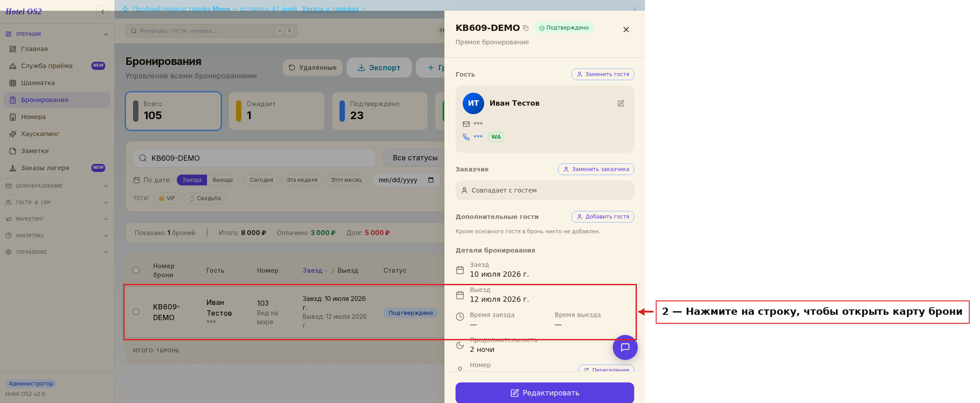Expand the АНАЛИТИКА section
This screenshot has height=403, width=980.
point(57,236)
